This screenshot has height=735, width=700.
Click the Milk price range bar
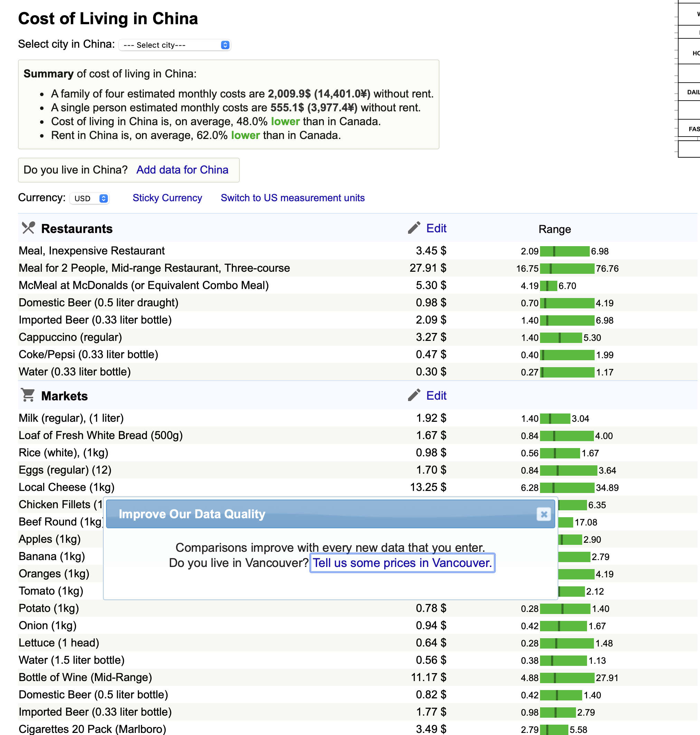(x=555, y=418)
